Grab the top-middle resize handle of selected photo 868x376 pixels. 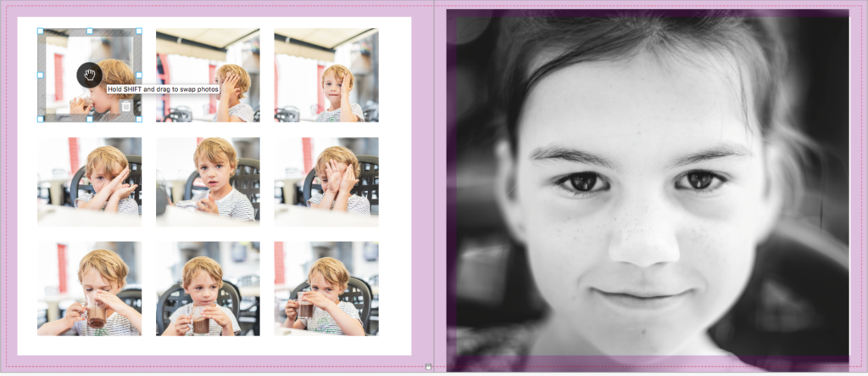click(90, 31)
